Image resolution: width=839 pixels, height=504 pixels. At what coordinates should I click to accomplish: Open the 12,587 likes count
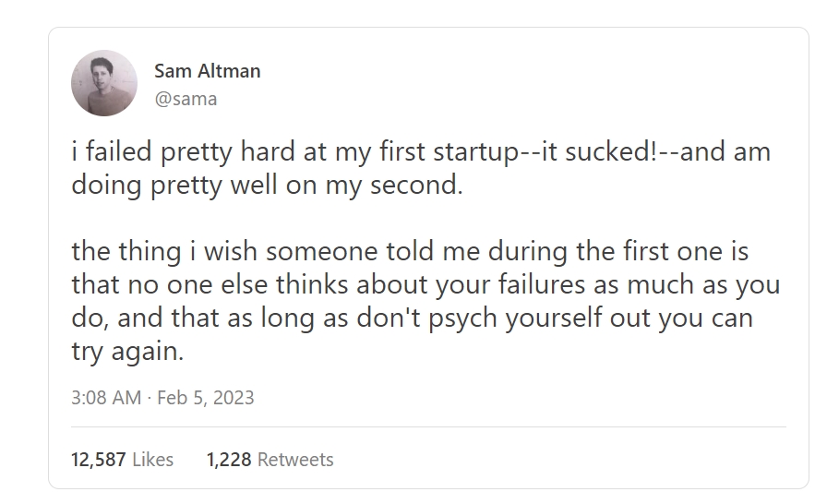point(100,459)
